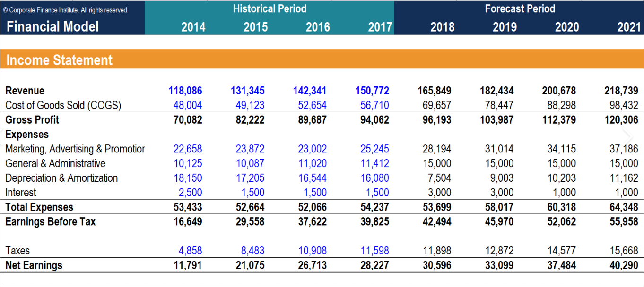Image resolution: width=644 pixels, height=287 pixels.
Task: Click the 2020 year column header
Action: pos(567,27)
